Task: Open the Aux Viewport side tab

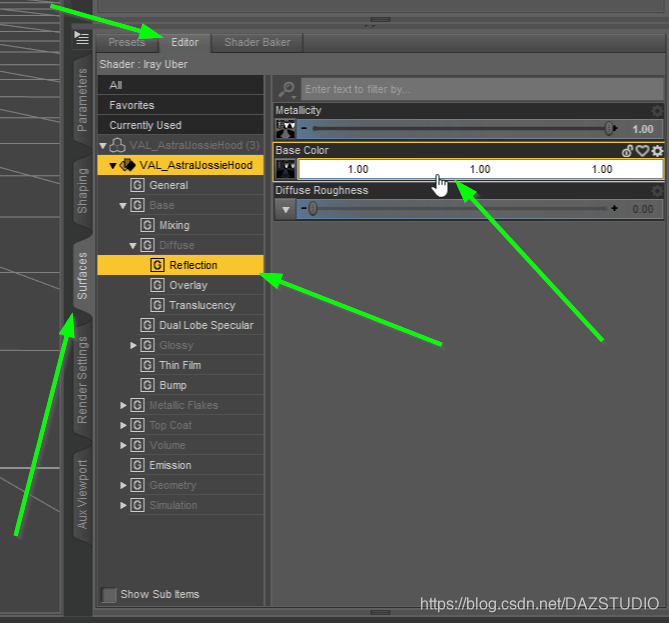Action: coord(82,495)
